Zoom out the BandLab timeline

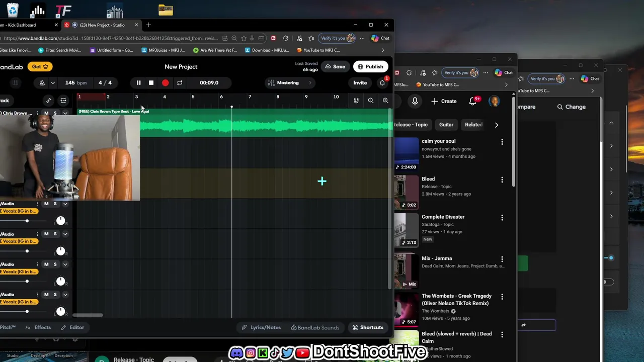click(x=371, y=101)
